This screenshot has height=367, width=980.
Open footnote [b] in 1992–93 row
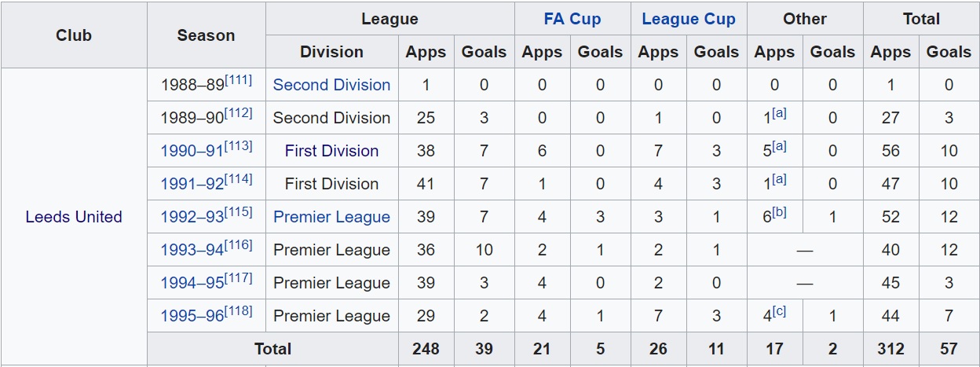tap(779, 212)
